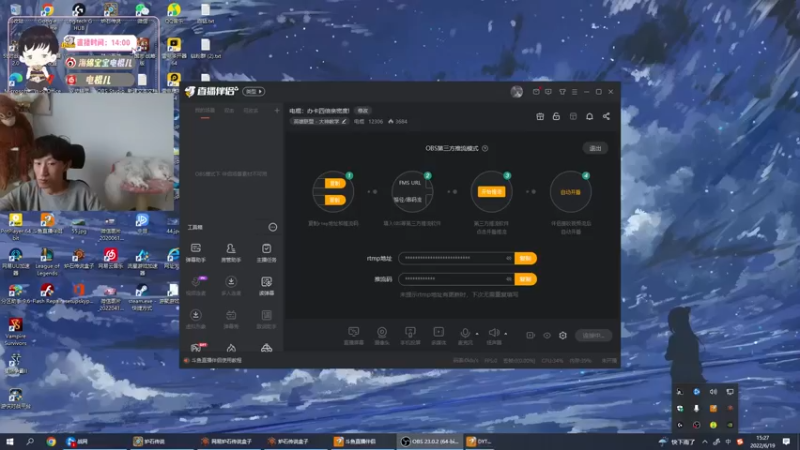Open the mode dropdown next to the app logo

pyautogui.click(x=254, y=91)
